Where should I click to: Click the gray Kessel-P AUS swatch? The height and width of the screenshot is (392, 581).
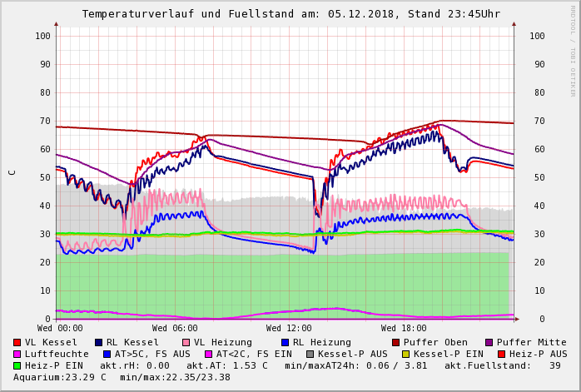tap(309, 354)
